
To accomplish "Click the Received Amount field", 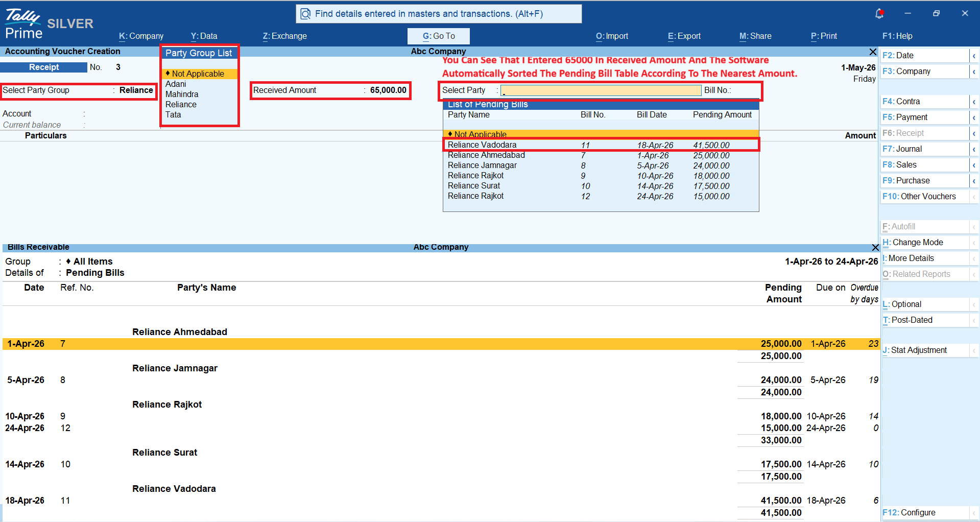I will pyautogui.click(x=330, y=90).
